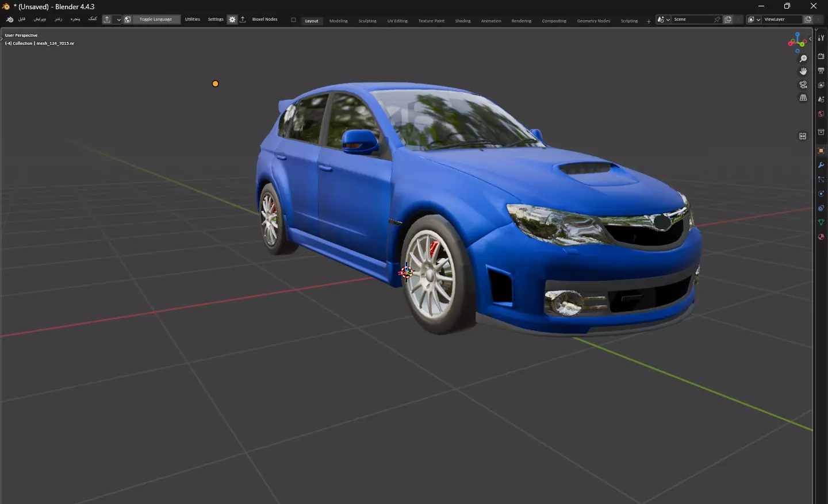Image resolution: width=828 pixels, height=504 pixels.
Task: Click the remove view layer X icon
Action: pyautogui.click(x=819, y=20)
